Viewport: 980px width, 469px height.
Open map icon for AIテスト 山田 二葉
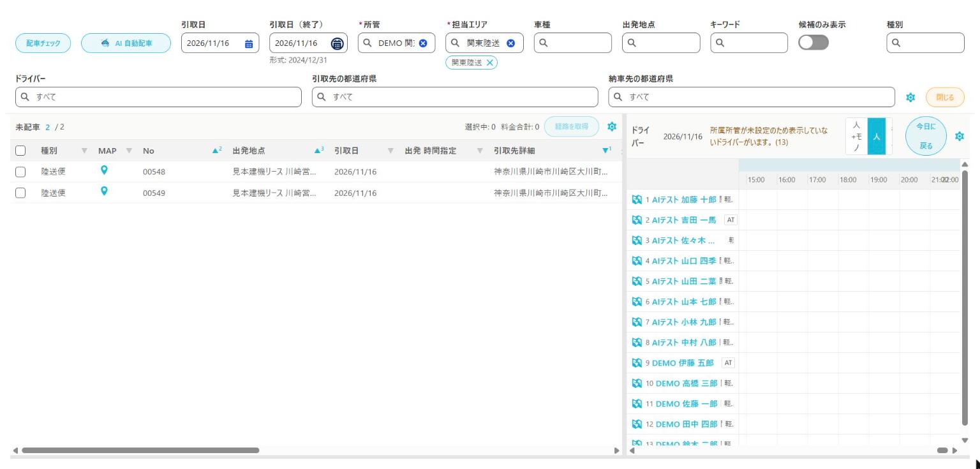[x=635, y=281]
